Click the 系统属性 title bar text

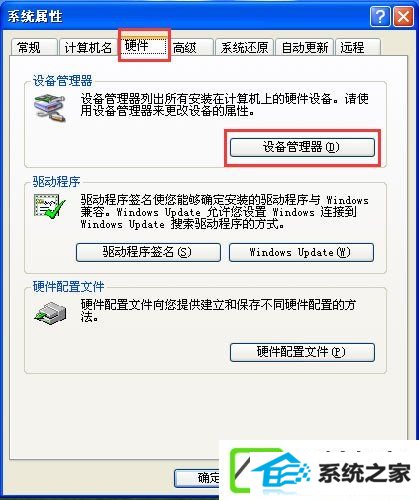click(x=35, y=16)
